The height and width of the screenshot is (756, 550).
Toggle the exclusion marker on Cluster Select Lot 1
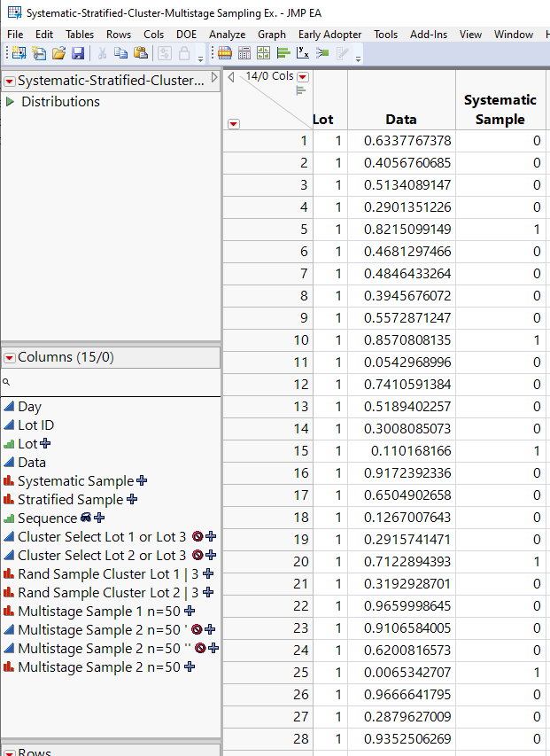point(196,536)
